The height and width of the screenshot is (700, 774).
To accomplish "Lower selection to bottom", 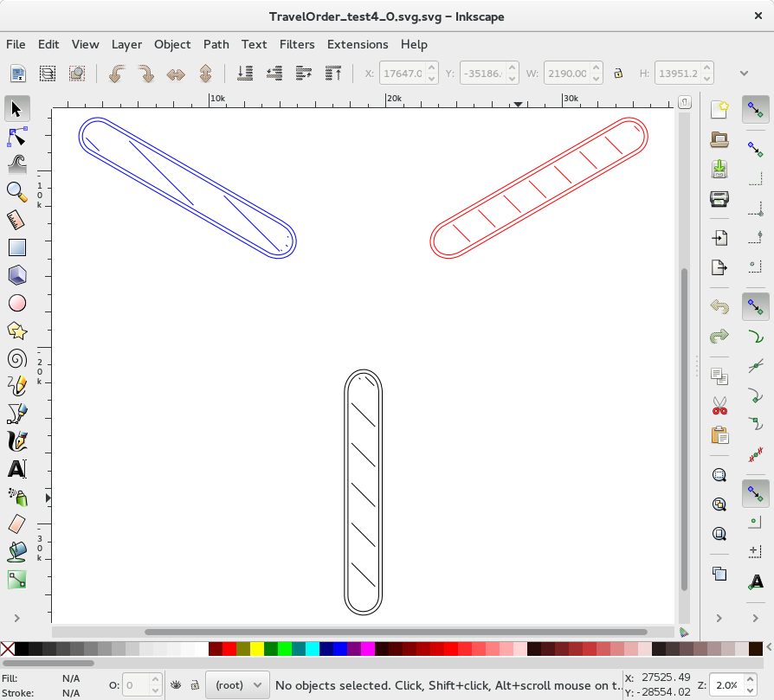I will point(245,74).
